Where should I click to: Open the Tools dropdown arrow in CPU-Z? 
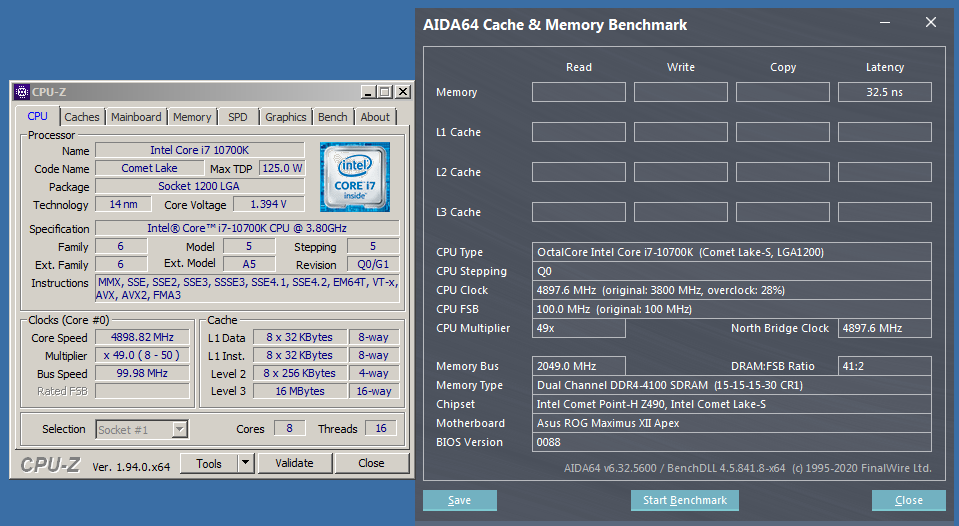point(245,463)
